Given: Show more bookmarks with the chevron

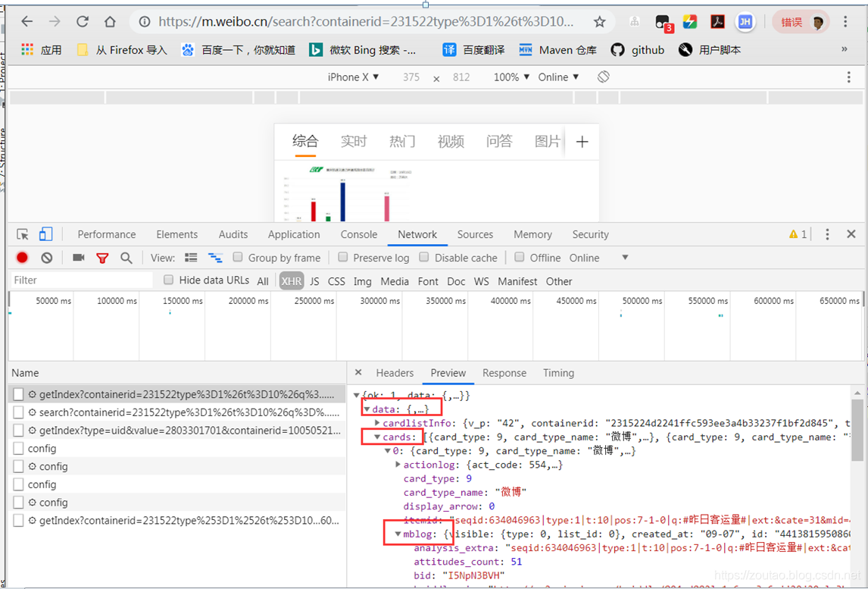Looking at the screenshot, I should pos(845,49).
